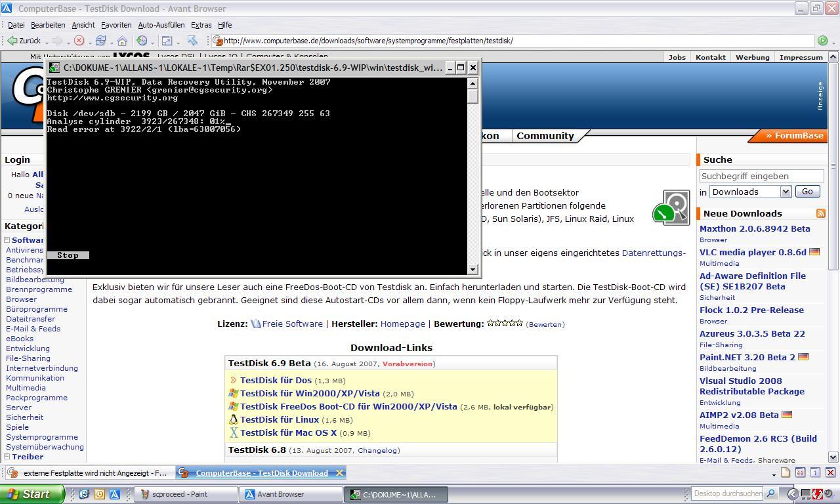840x504 pixels.
Task: Open the Bearbeiten menu
Action: 47,25
